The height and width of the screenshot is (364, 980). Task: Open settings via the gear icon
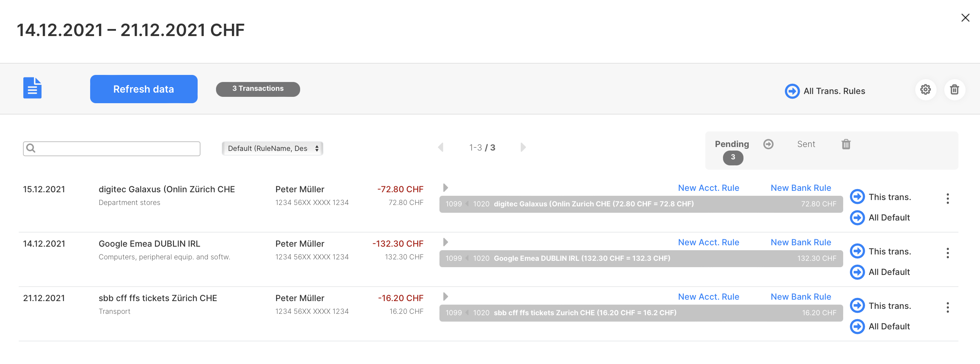[926, 90]
